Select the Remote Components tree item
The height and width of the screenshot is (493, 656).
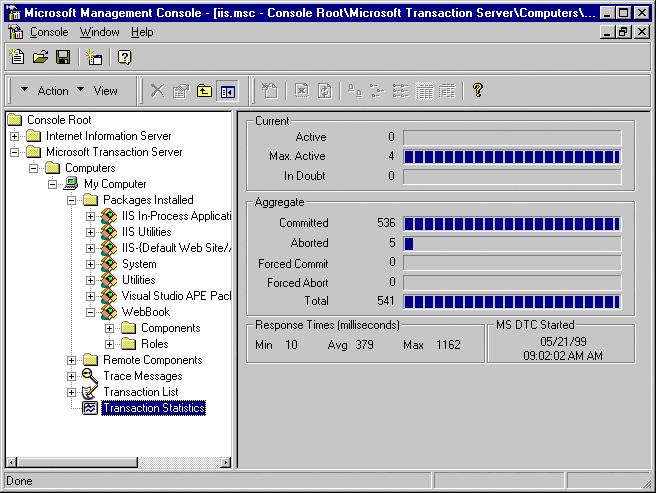(x=153, y=360)
